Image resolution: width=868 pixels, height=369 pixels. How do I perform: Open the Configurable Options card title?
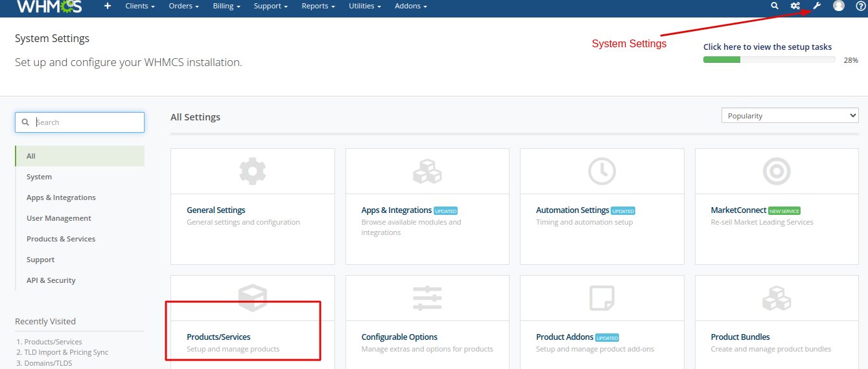coord(399,337)
